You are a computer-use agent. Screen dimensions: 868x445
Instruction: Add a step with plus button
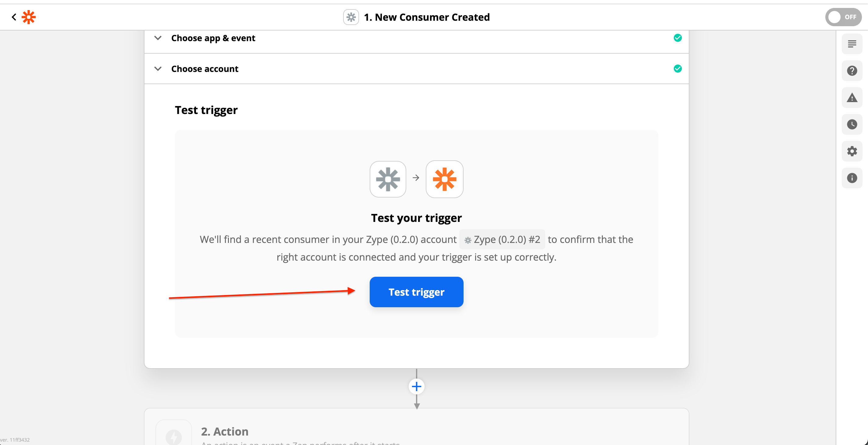(417, 386)
